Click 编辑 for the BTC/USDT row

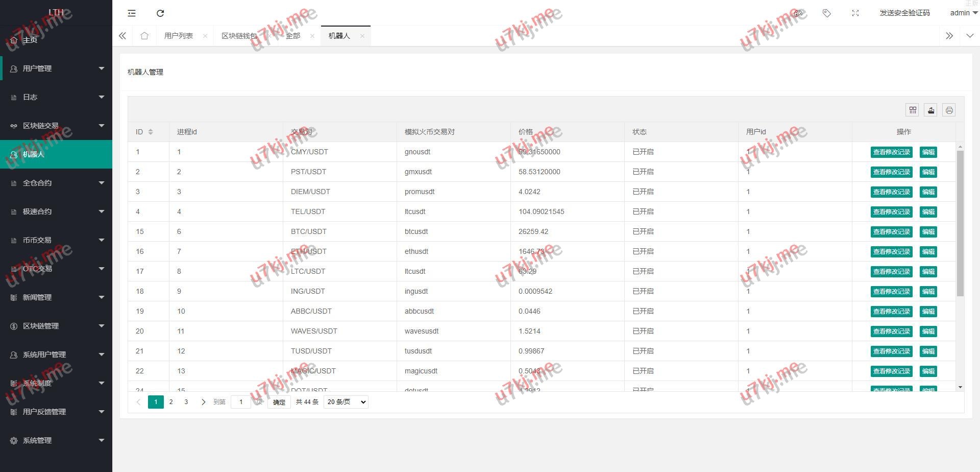[928, 232]
